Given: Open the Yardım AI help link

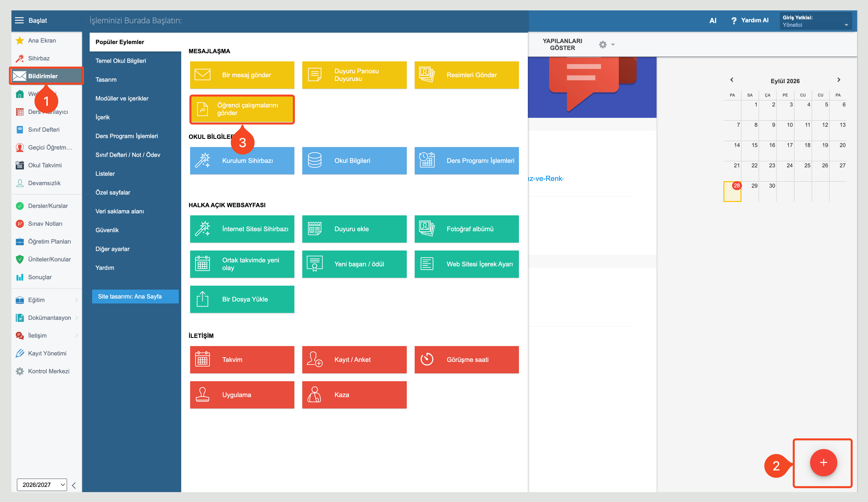Looking at the screenshot, I should click(749, 20).
